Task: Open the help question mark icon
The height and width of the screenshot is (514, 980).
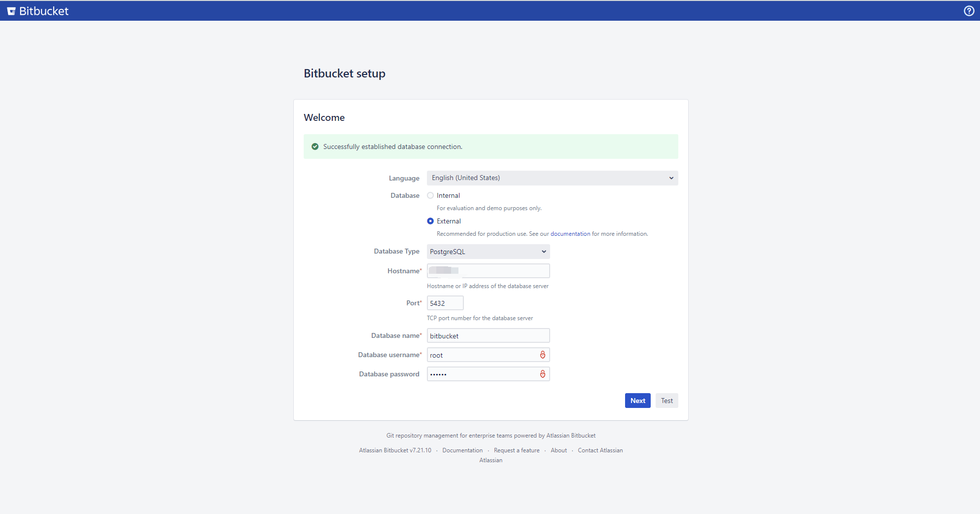Action: 969,11
